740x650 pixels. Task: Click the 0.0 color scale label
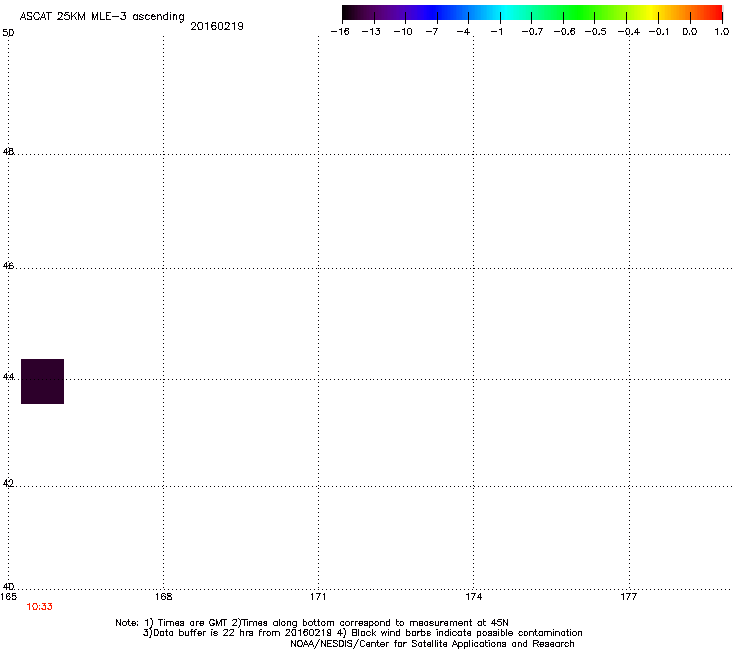(690, 32)
